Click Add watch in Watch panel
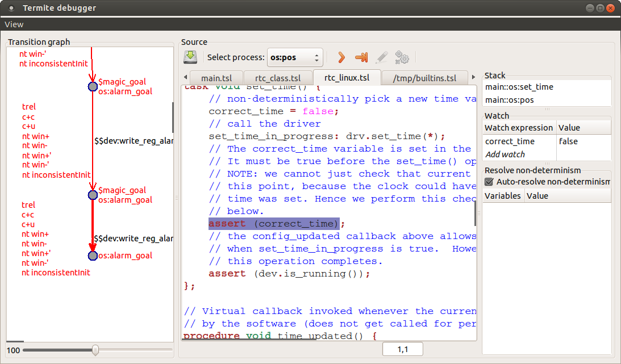 pos(505,154)
